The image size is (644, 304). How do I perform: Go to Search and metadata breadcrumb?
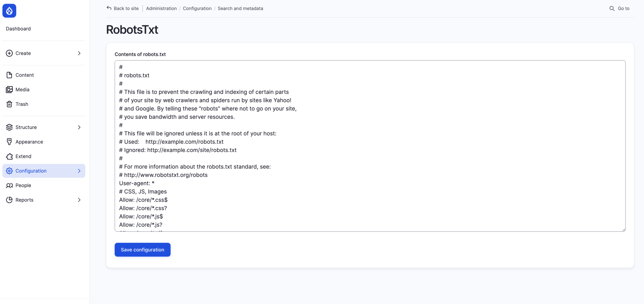tap(240, 8)
